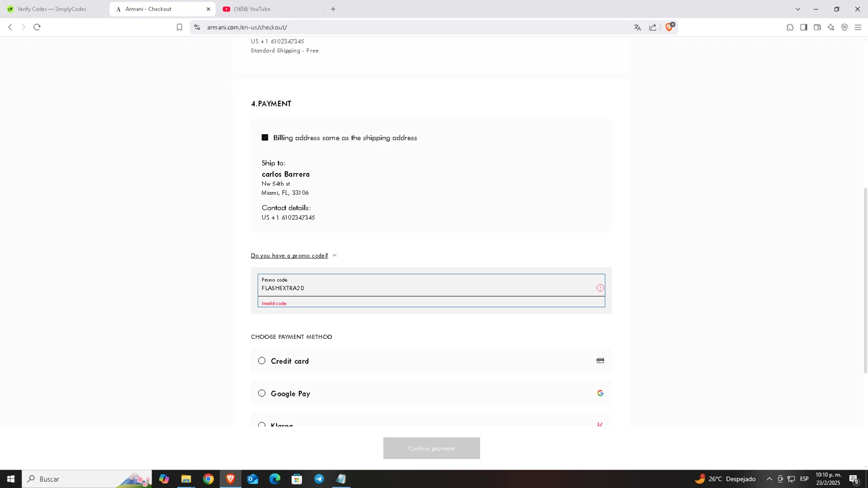Open Telegram from the taskbar
The image size is (868, 488).
click(x=319, y=479)
